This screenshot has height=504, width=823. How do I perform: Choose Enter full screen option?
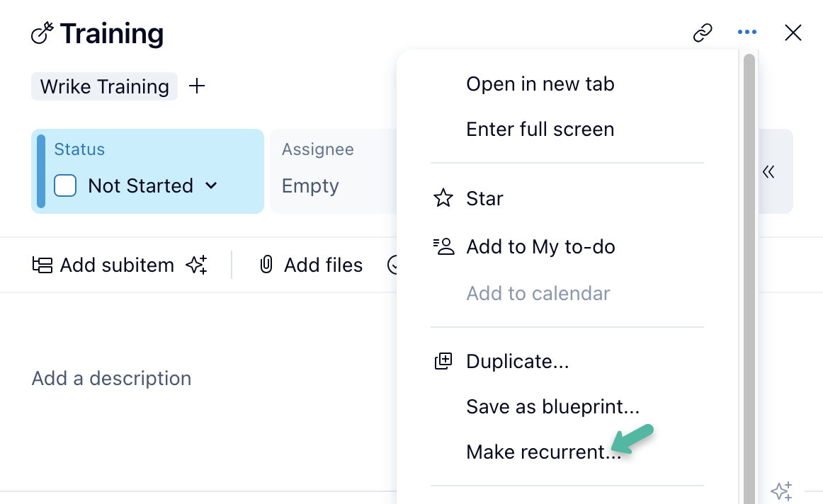click(x=540, y=129)
